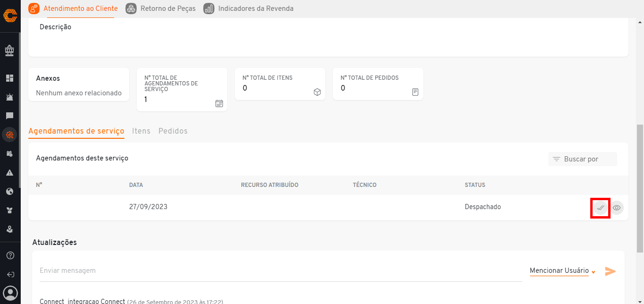Screen dimensions: 644x304
Task: Send message with the paper plane icon
Action: 611,271
